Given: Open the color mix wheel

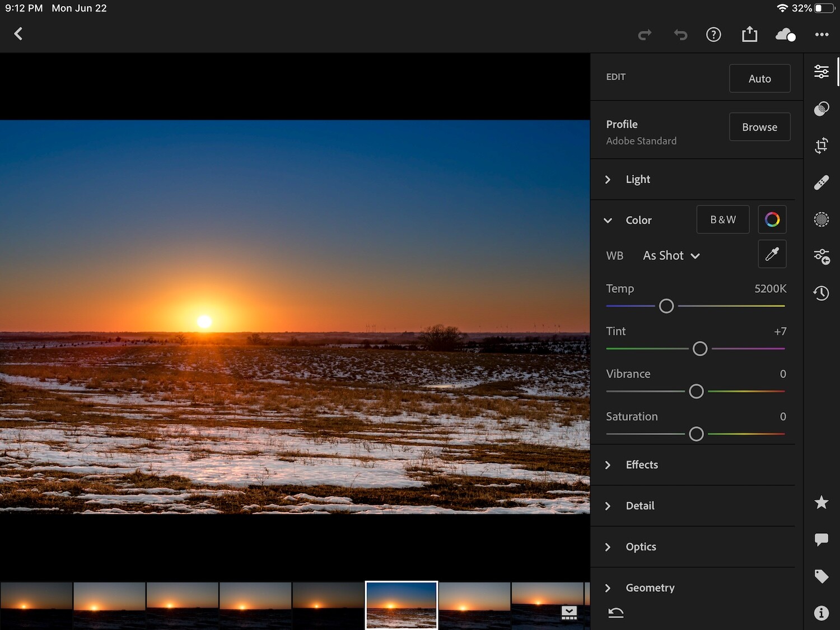Looking at the screenshot, I should pos(772,220).
